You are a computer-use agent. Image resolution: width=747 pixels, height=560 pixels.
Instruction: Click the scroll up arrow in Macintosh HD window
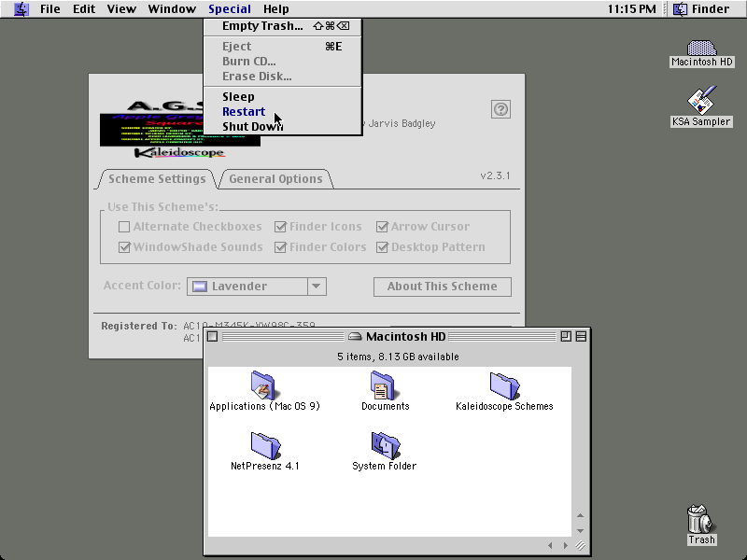pyautogui.click(x=580, y=516)
